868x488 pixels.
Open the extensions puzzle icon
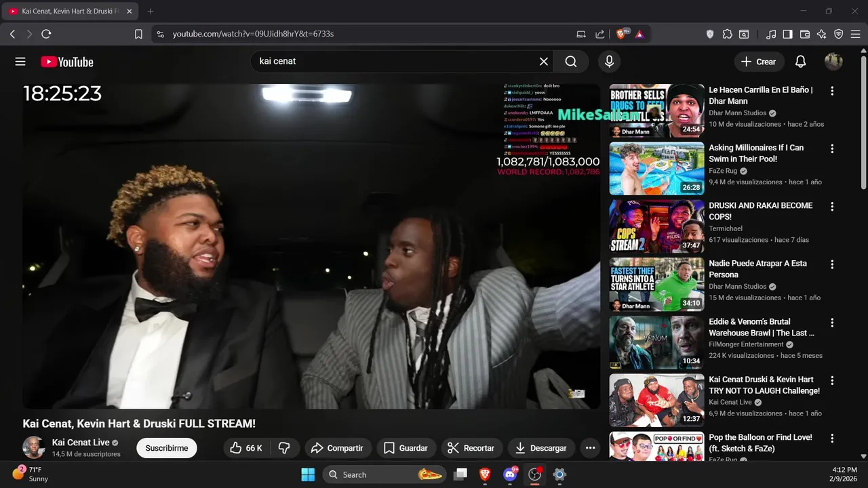(727, 34)
